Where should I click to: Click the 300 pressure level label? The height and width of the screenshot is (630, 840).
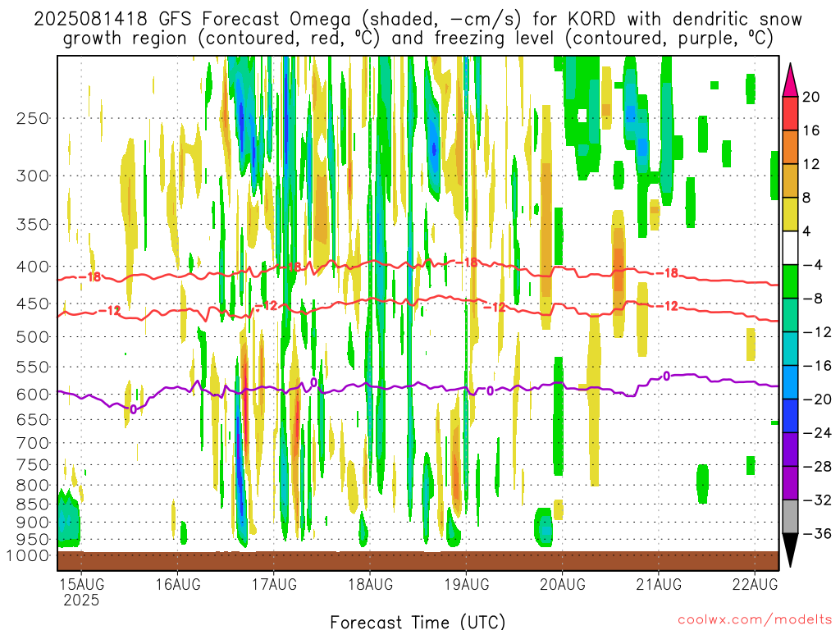point(33,176)
